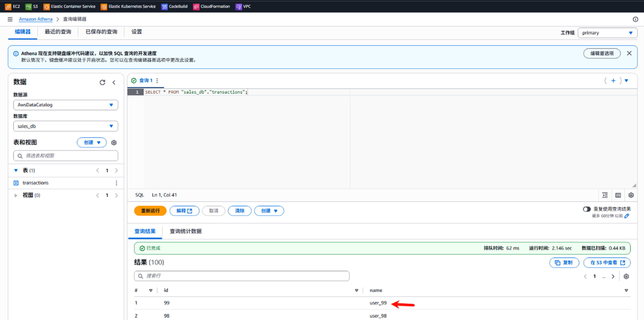
Task: Collapse the tables section
Action: tap(16, 171)
